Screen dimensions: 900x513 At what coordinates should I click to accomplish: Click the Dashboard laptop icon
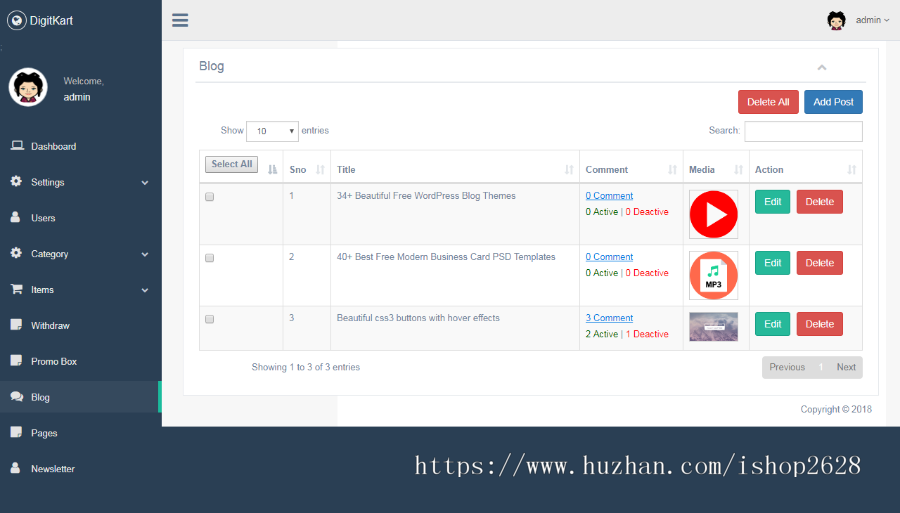click(x=17, y=146)
